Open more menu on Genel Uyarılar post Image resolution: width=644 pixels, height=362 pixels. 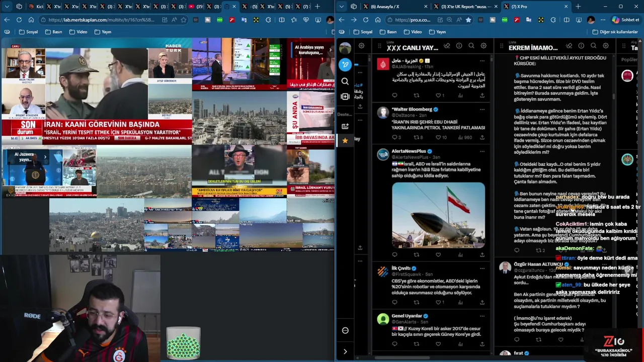(482, 316)
